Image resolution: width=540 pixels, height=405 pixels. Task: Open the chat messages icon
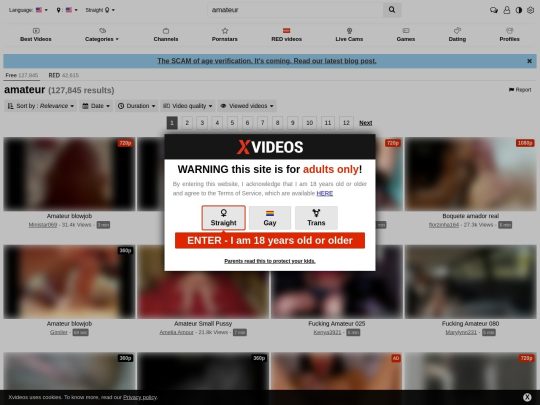tap(494, 10)
